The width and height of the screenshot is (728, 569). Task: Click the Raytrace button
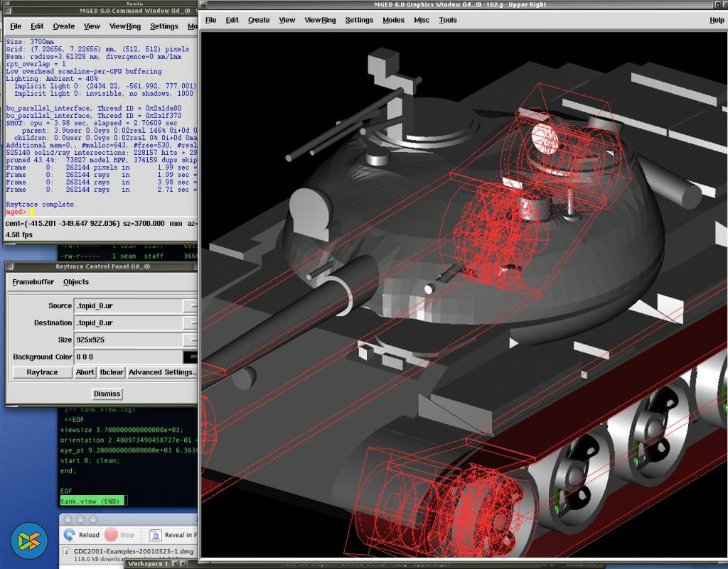pyautogui.click(x=43, y=372)
